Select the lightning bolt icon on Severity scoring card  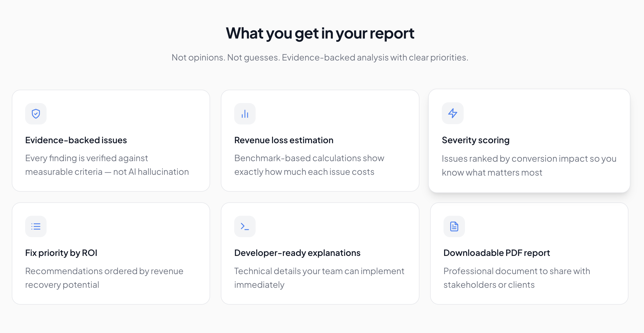(x=453, y=113)
